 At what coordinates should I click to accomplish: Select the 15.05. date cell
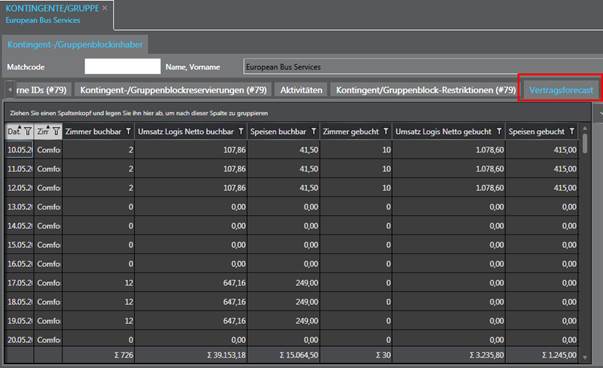click(x=20, y=245)
